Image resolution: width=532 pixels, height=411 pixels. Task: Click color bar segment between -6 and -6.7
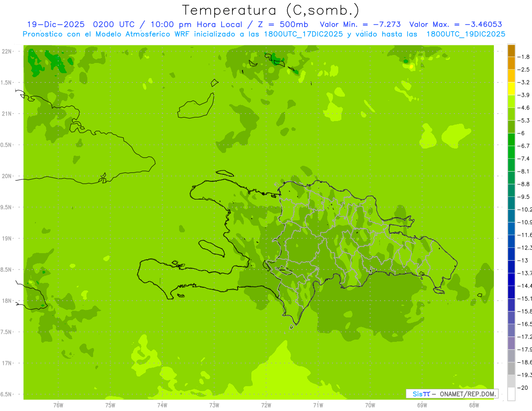point(511,140)
